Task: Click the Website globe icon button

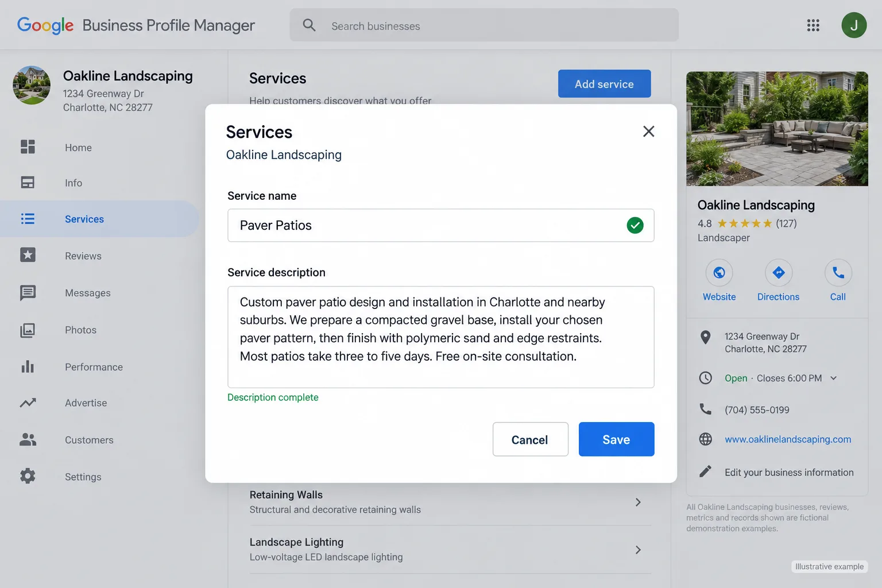Action: coord(719,273)
